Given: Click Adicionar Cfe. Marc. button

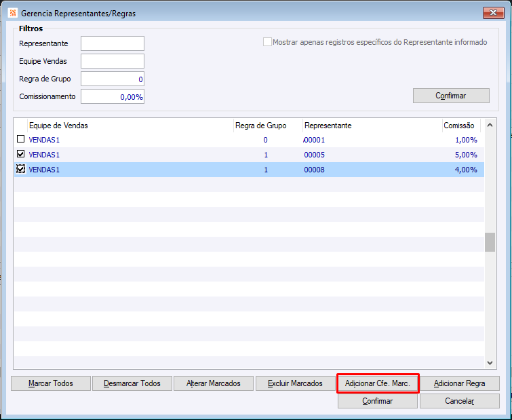Looking at the screenshot, I should coord(378,383).
